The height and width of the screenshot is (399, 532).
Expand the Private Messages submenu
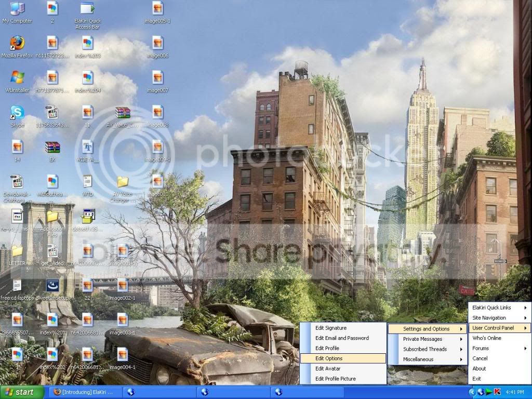point(428,339)
